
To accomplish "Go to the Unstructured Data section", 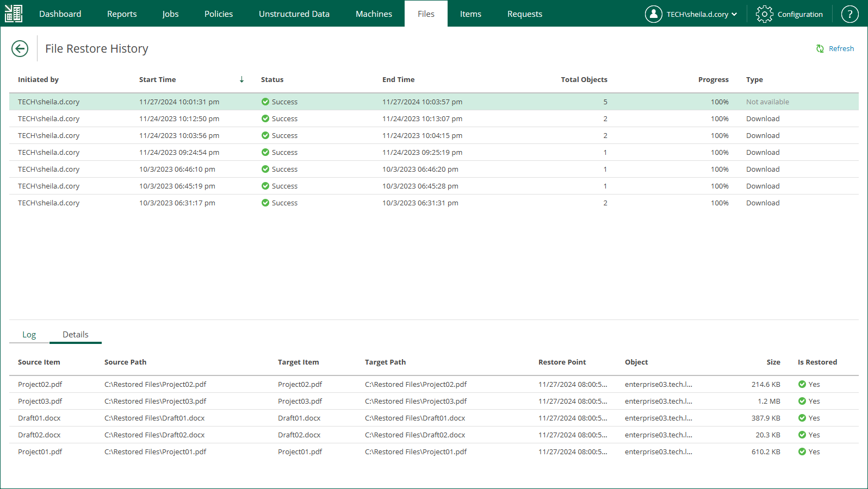I will coord(294,14).
